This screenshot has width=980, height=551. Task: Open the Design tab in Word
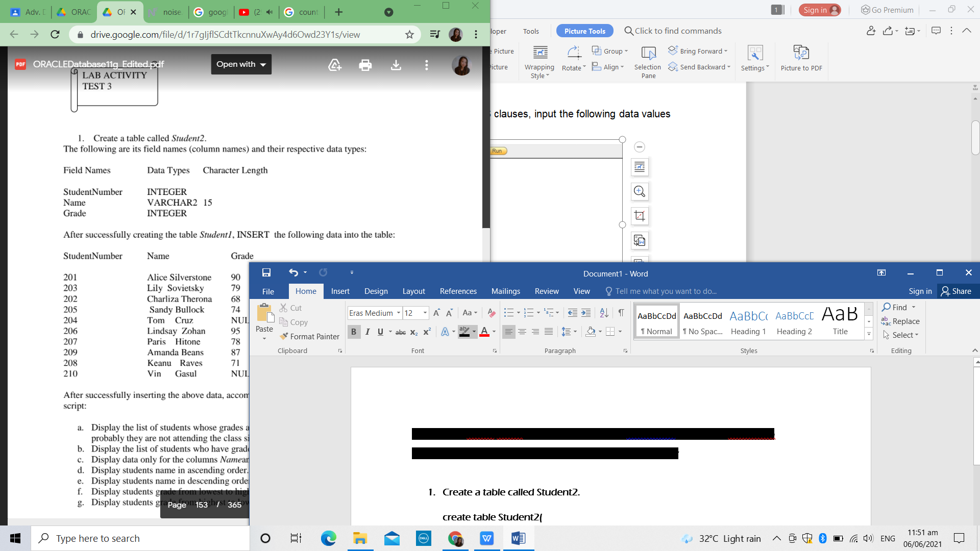pos(376,291)
